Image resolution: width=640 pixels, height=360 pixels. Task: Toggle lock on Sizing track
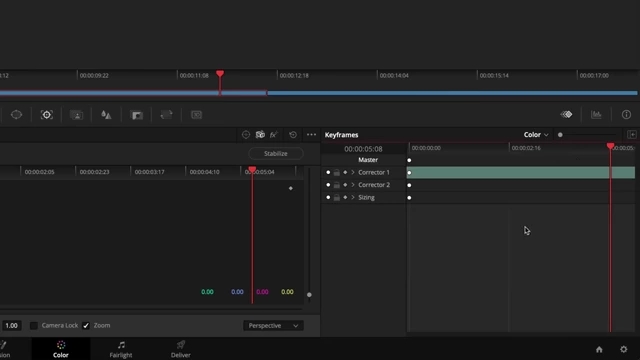tap(336, 198)
